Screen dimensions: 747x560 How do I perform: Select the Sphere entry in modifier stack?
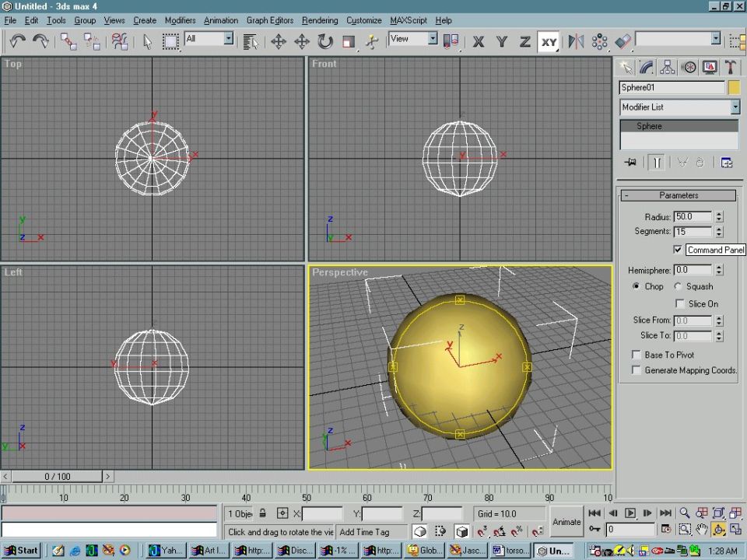click(x=679, y=126)
